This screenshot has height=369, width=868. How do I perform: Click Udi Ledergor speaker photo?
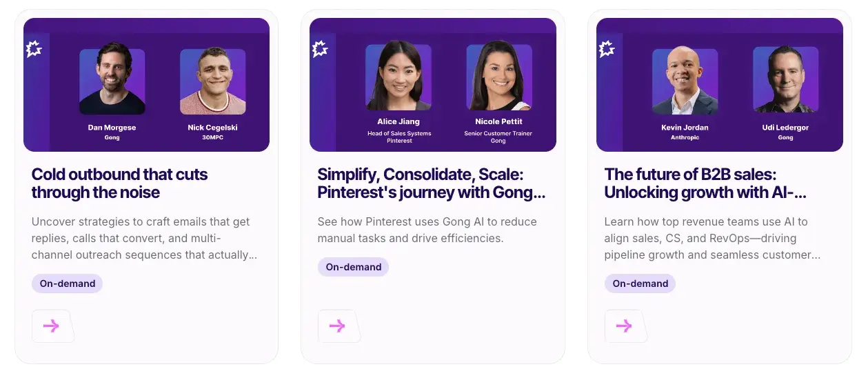click(x=786, y=79)
